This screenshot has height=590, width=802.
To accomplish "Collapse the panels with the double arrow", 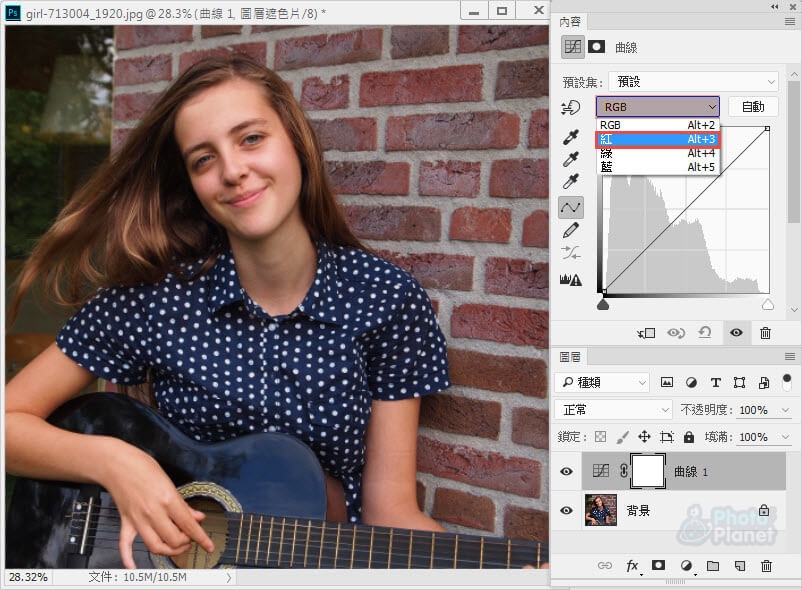I will 775,7.
